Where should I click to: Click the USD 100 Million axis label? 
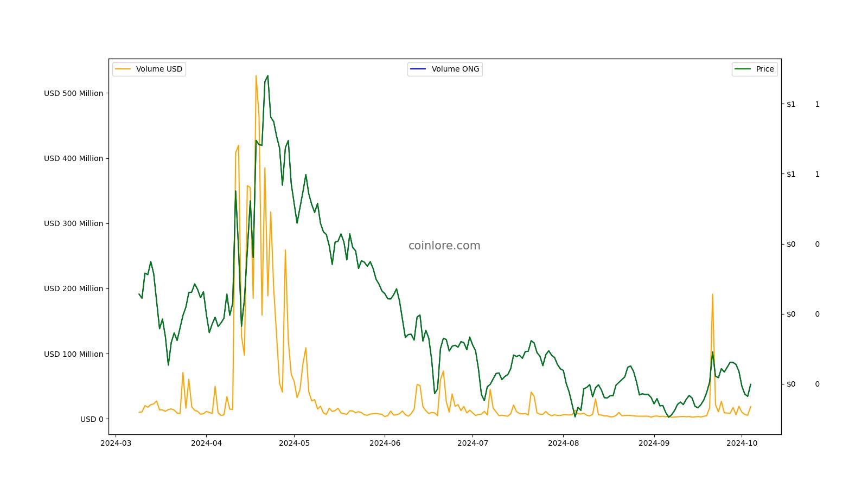73,354
